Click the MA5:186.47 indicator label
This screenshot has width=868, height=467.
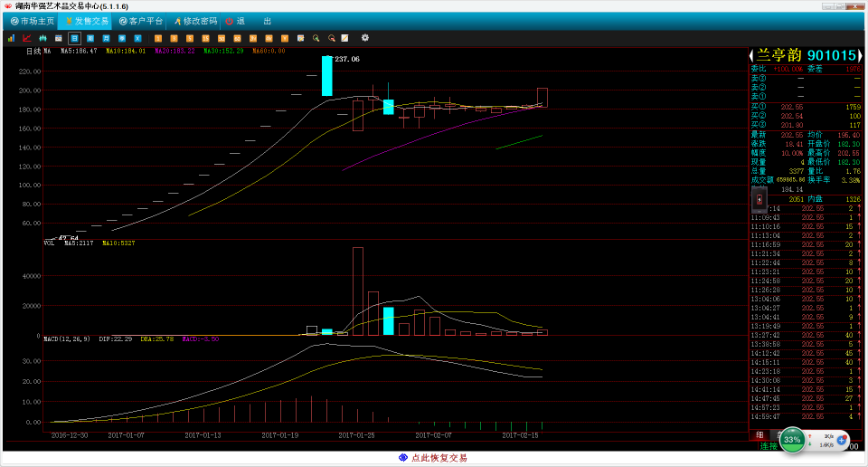(x=79, y=51)
